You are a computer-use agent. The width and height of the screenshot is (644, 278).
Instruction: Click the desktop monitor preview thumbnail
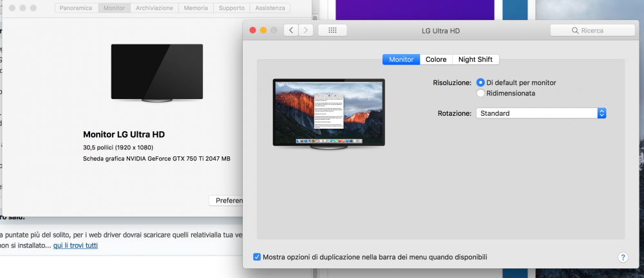[328, 114]
